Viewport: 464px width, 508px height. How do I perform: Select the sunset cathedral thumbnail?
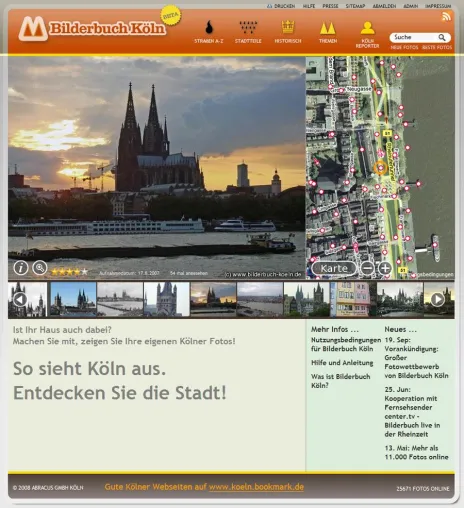(x=213, y=299)
